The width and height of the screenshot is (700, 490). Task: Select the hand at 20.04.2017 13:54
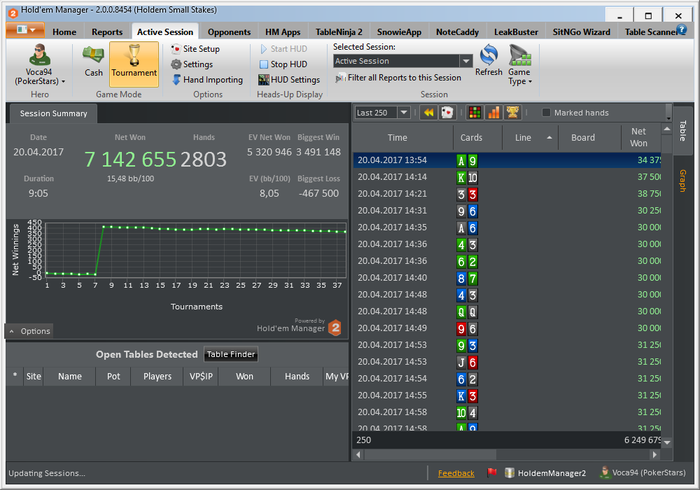coord(507,160)
